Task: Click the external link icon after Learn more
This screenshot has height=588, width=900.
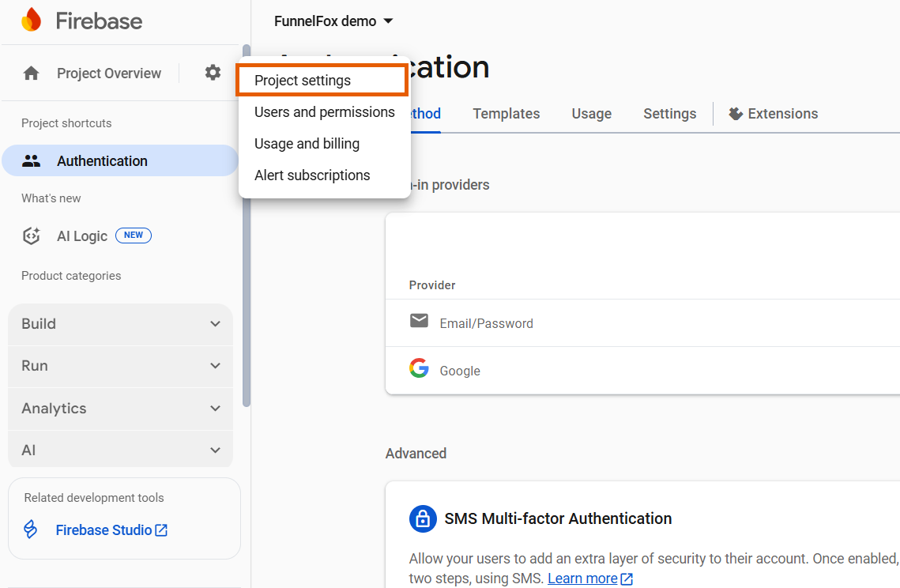Action: (627, 579)
